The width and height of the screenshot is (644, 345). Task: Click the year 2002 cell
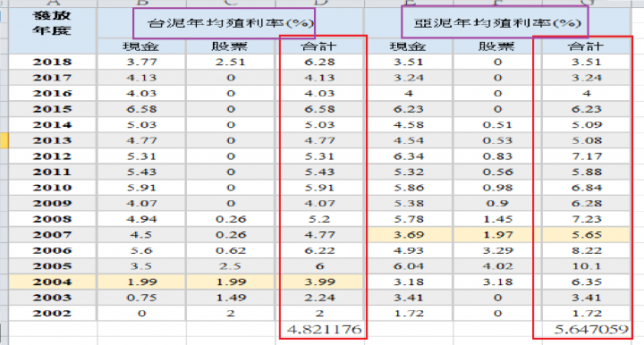pyautogui.click(x=53, y=313)
